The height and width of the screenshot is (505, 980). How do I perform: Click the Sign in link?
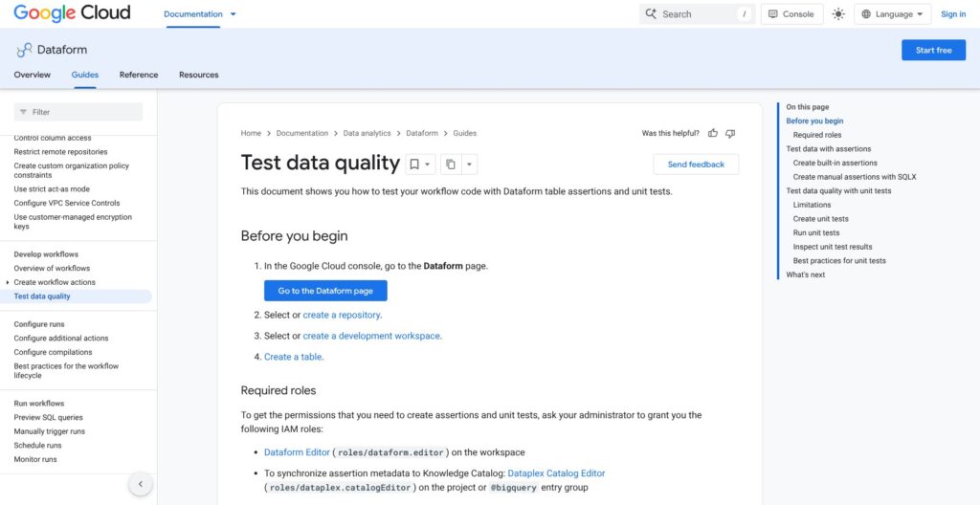pos(953,13)
